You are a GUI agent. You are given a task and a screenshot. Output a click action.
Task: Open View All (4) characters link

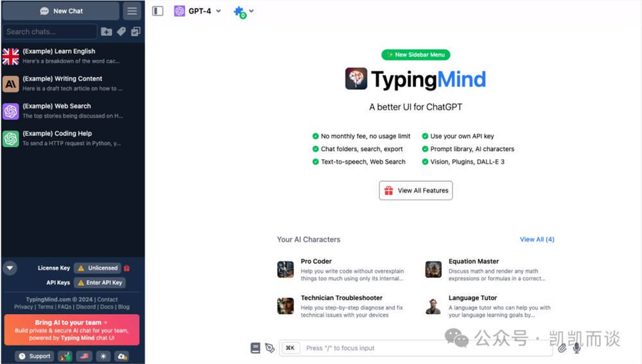click(x=537, y=239)
